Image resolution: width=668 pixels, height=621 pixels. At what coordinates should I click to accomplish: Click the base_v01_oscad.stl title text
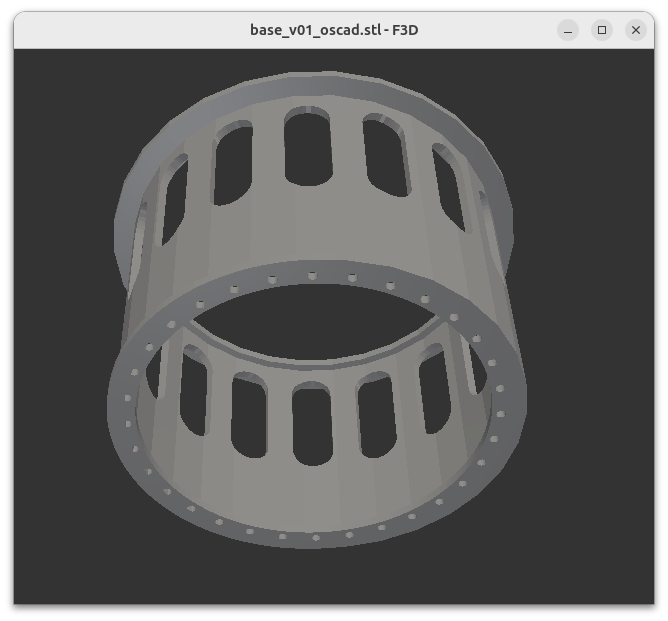pos(333,30)
